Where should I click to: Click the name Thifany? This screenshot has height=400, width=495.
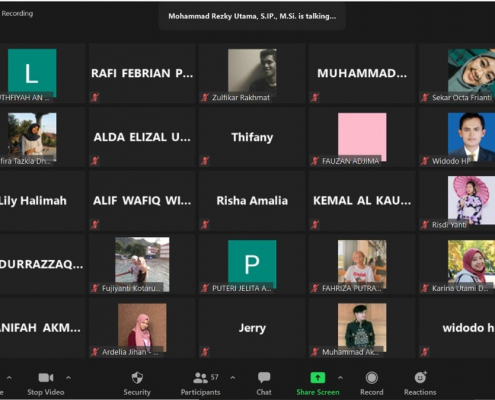252,137
